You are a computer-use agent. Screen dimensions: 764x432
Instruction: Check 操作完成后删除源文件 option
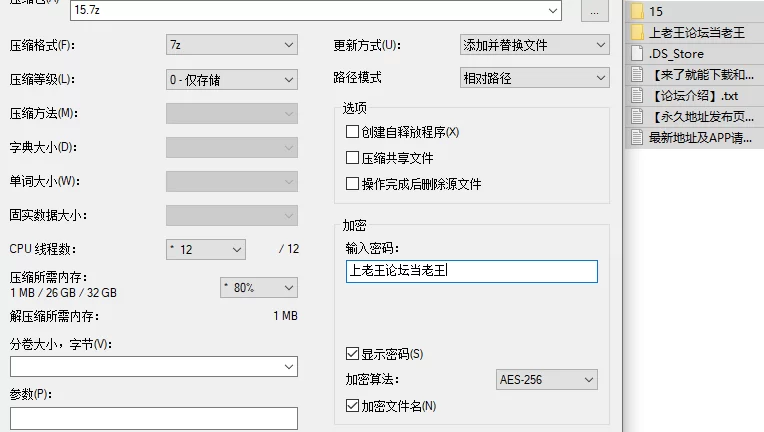coord(352,184)
